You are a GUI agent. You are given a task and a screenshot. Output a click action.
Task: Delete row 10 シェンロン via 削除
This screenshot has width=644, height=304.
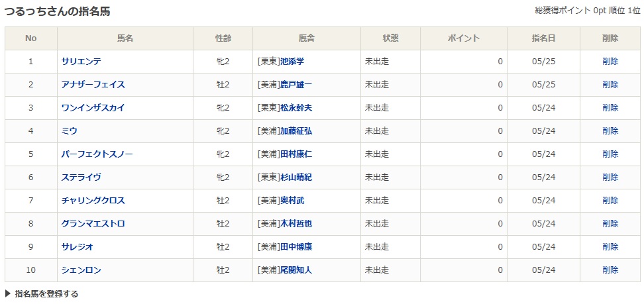click(610, 270)
